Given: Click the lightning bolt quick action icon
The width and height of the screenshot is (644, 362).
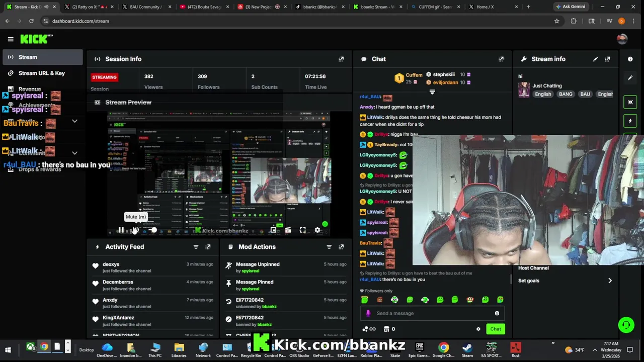Looking at the screenshot, I should pyautogui.click(x=630, y=121).
